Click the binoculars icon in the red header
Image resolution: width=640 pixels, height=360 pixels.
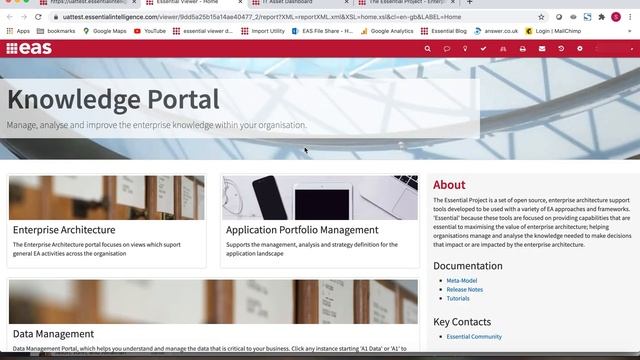[503, 49]
